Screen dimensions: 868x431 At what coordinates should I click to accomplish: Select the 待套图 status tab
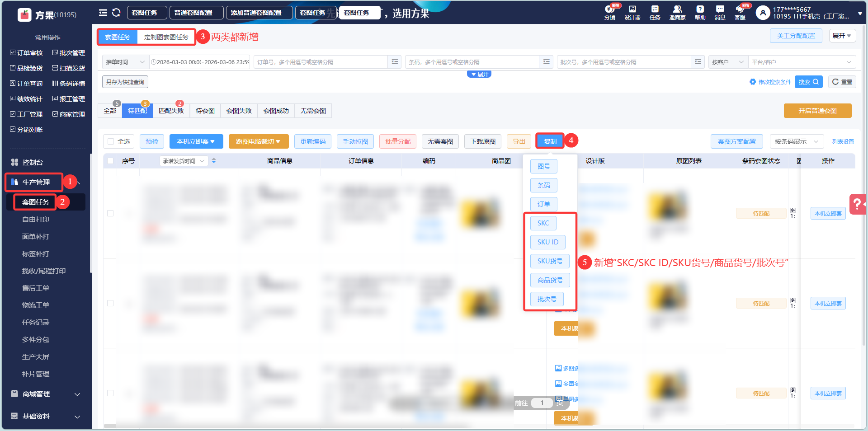(x=205, y=111)
